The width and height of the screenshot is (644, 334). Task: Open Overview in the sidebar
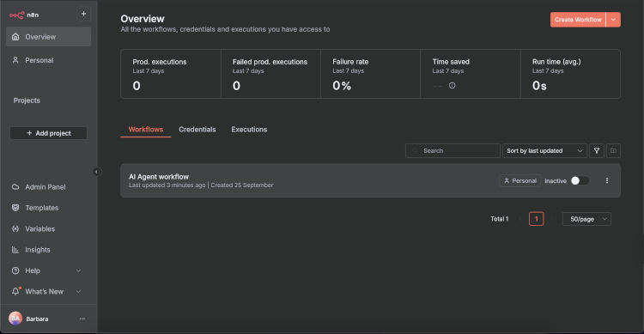point(48,37)
